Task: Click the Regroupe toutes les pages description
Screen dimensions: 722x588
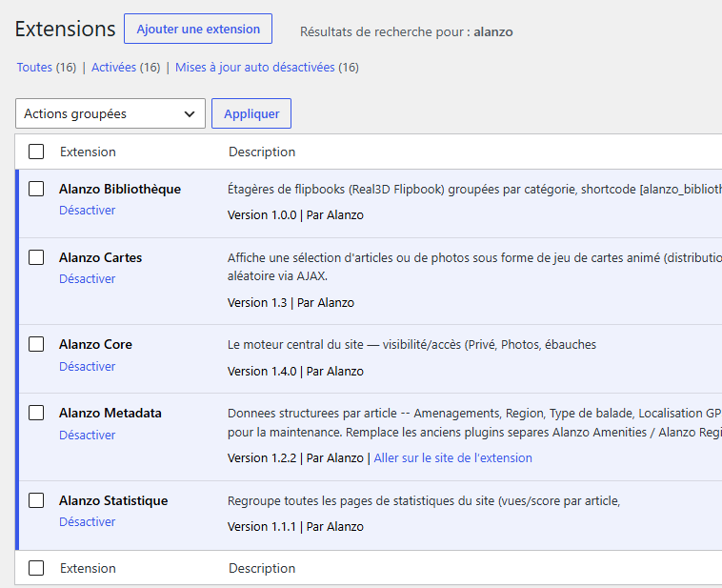Action: (x=424, y=501)
